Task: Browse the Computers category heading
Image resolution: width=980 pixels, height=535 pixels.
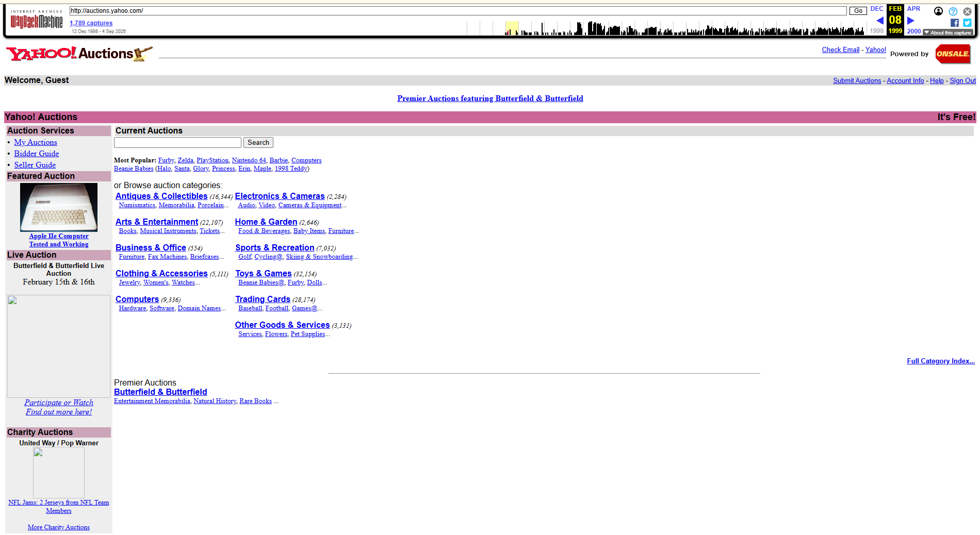Action: click(137, 299)
